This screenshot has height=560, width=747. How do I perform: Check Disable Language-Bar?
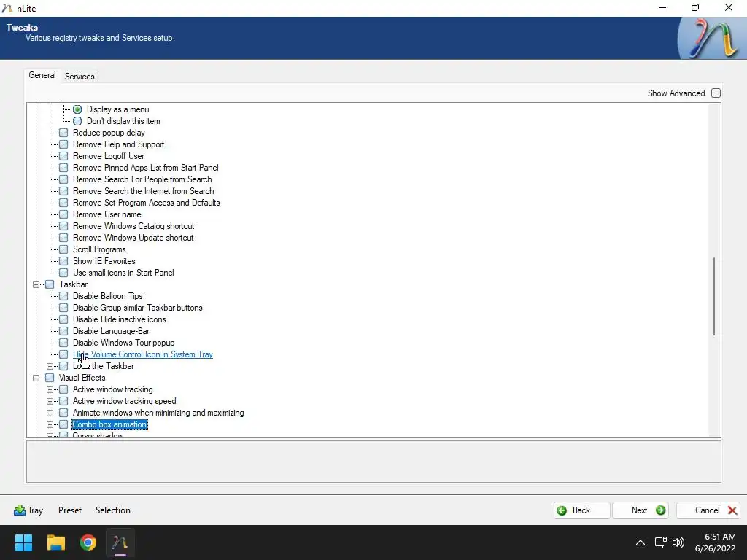(x=63, y=331)
